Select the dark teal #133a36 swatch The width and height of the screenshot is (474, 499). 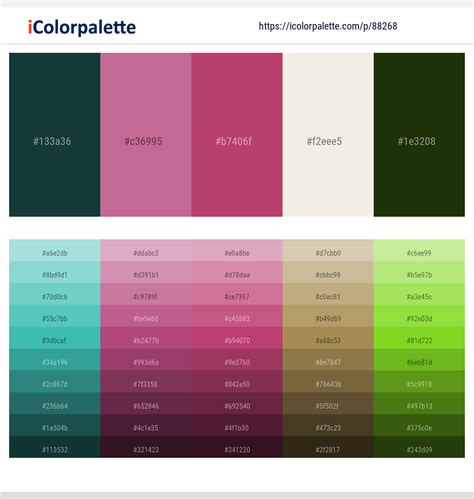click(55, 135)
